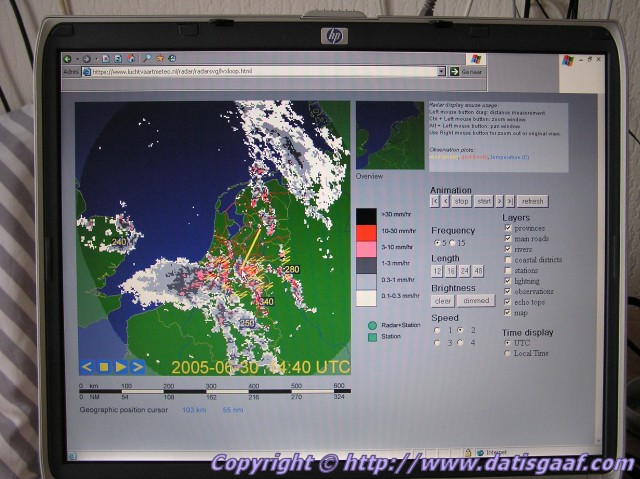Viewport: 640px width, 479px height.
Task: Jump to first animation frame button
Action: click(x=436, y=201)
